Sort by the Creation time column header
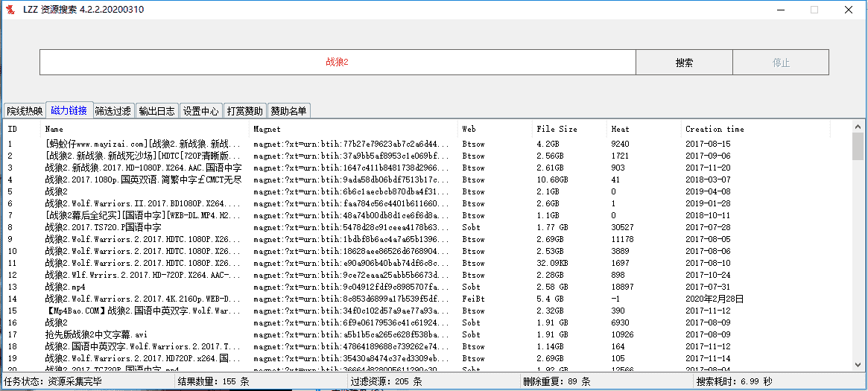 tap(755, 129)
